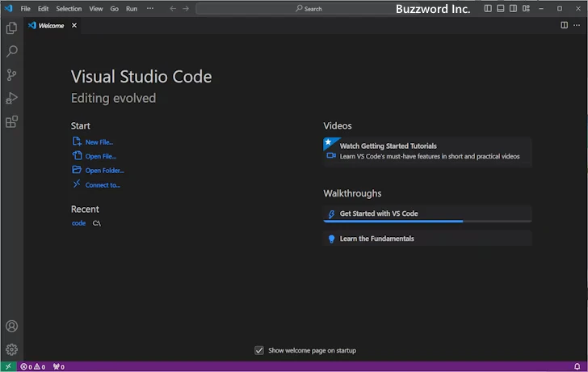Open the notifications bell
The height and width of the screenshot is (372, 588).
point(577,367)
